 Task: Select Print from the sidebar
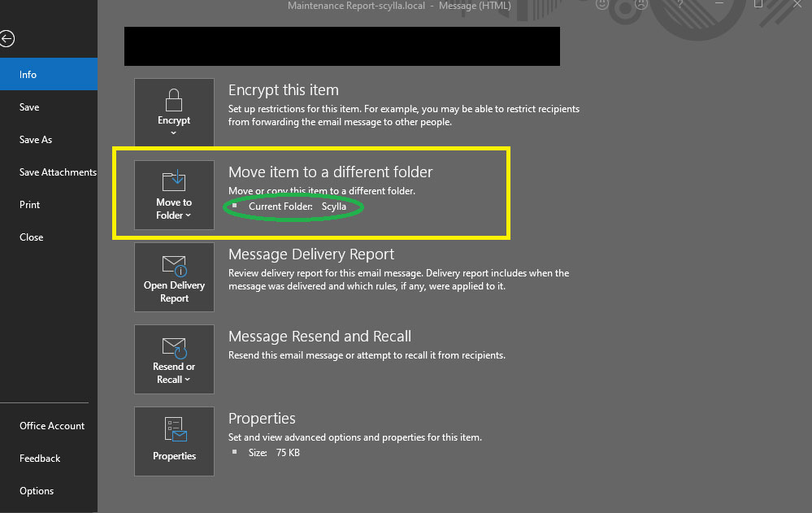pos(29,204)
